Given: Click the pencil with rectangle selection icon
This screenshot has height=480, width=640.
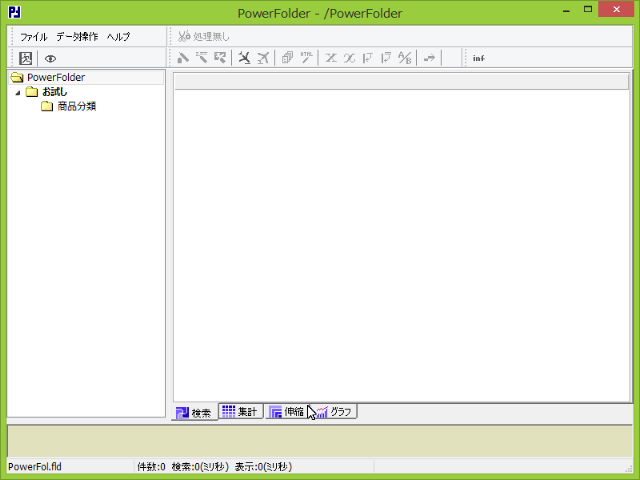Looking at the screenshot, I should pos(220,58).
